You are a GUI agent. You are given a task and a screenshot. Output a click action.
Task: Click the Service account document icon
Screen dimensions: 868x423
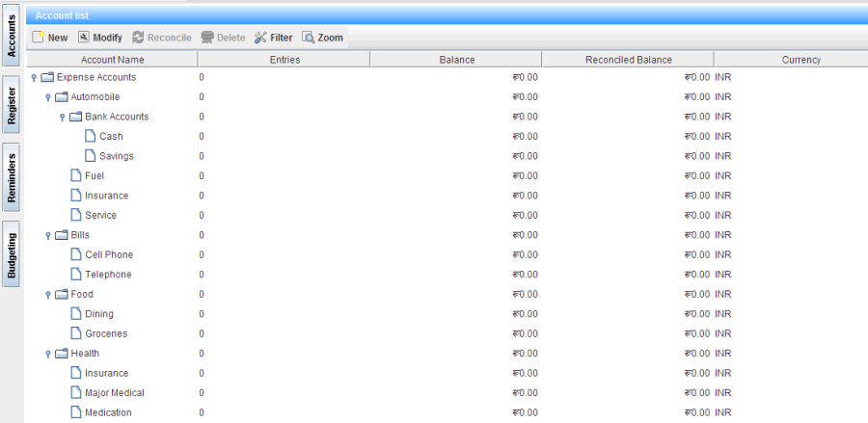pyautogui.click(x=76, y=215)
